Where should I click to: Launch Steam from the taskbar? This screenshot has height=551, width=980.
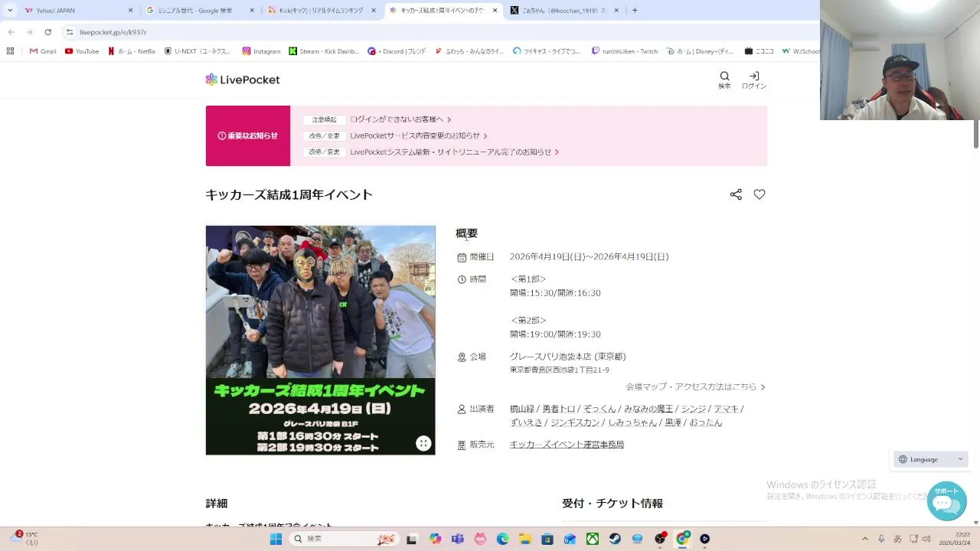pos(615,539)
